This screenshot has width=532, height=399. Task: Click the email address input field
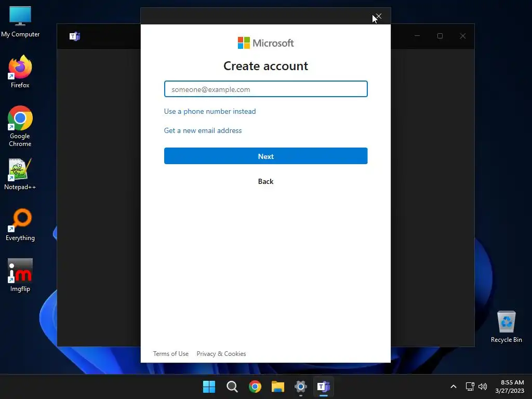[x=265, y=89]
